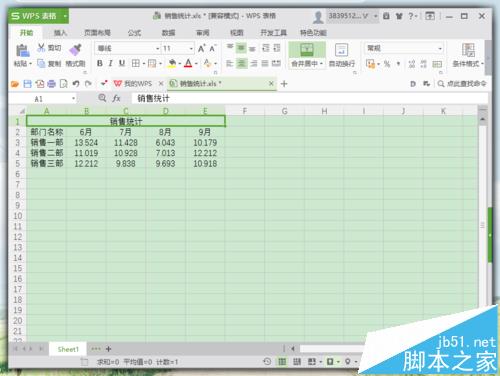Click the Cut (剪切) scissors icon
This screenshot has width=500, height=376.
tap(41, 48)
